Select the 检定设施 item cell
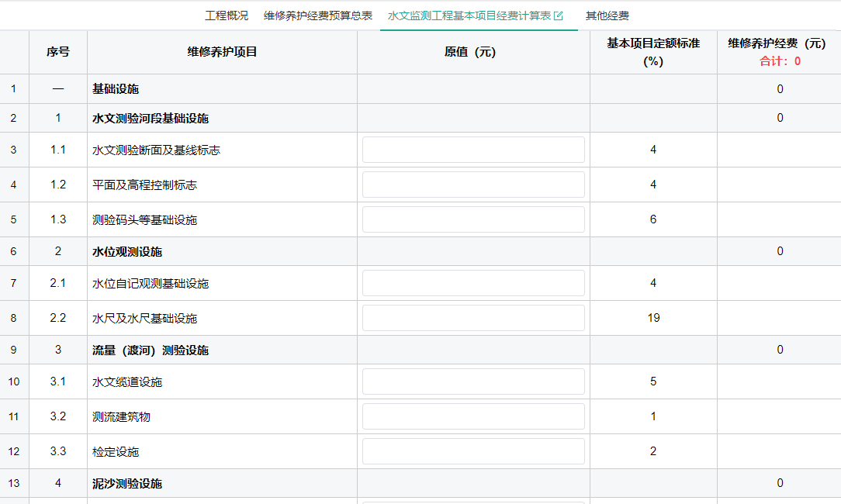Viewport: 841px width, 504px height. [x=222, y=451]
